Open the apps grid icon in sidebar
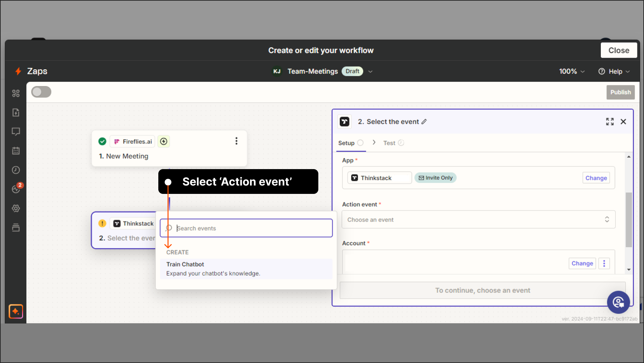This screenshot has height=363, width=644. (16, 93)
